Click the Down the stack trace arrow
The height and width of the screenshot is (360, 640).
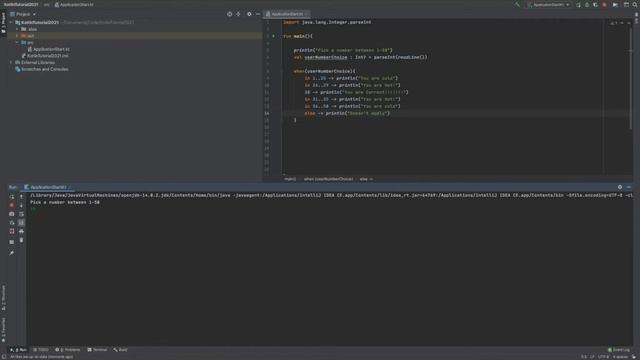(22, 205)
